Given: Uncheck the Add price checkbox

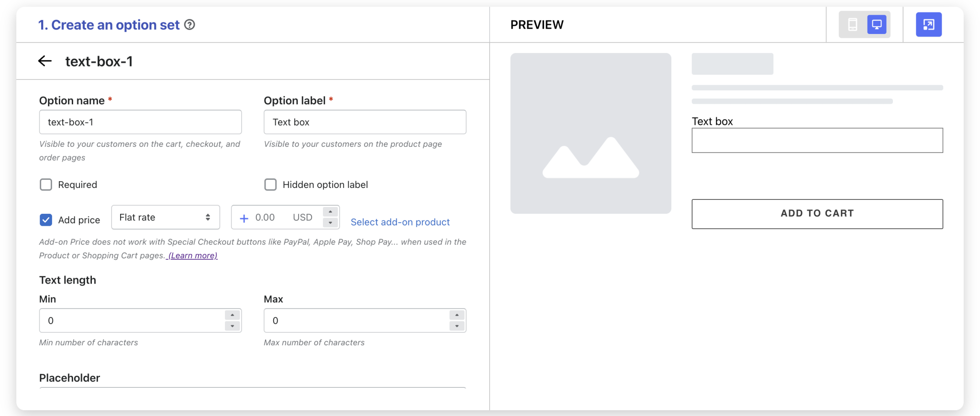Looking at the screenshot, I should coord(46,220).
